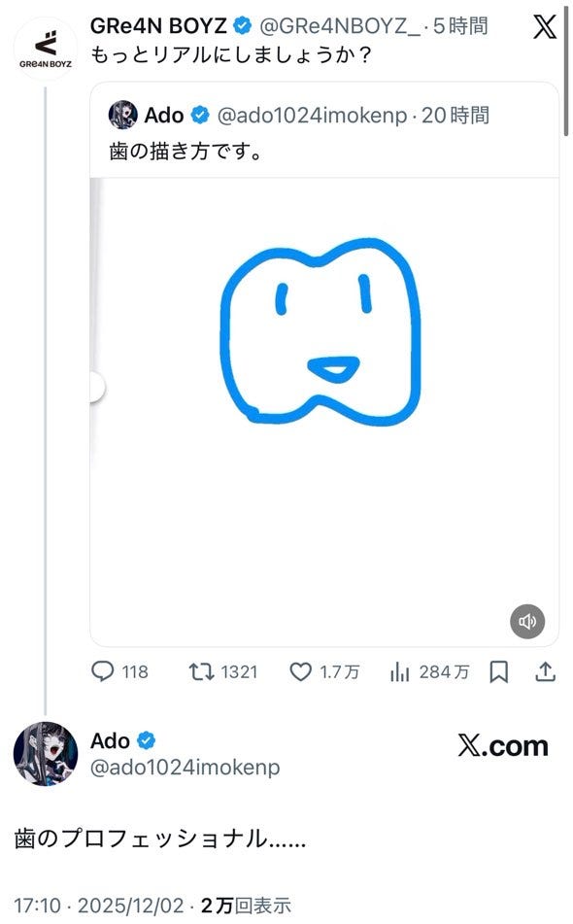Bookmark the tweet via the bookmark icon
Viewport: 573px width, 924px height.
(499, 672)
